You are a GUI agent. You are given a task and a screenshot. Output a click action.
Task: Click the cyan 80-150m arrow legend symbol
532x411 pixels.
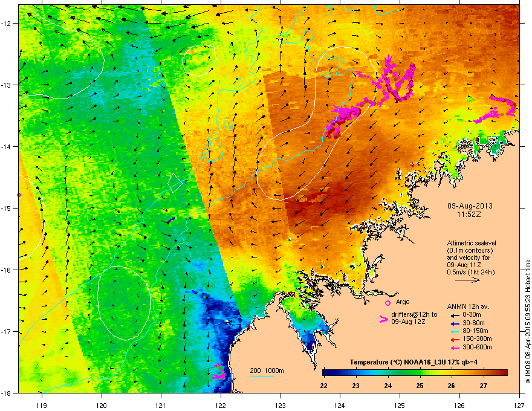click(x=454, y=331)
